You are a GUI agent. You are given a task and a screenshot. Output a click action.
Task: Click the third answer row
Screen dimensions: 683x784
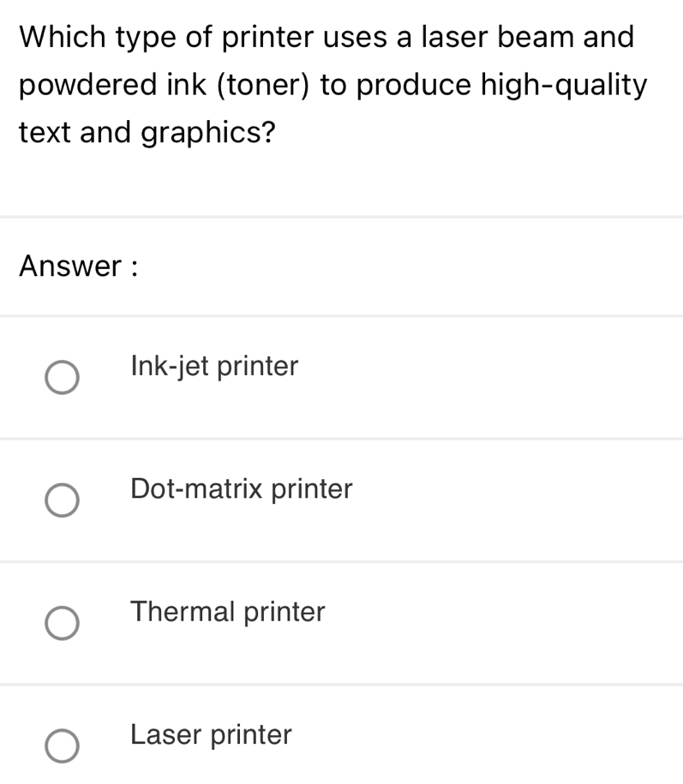[341, 623]
